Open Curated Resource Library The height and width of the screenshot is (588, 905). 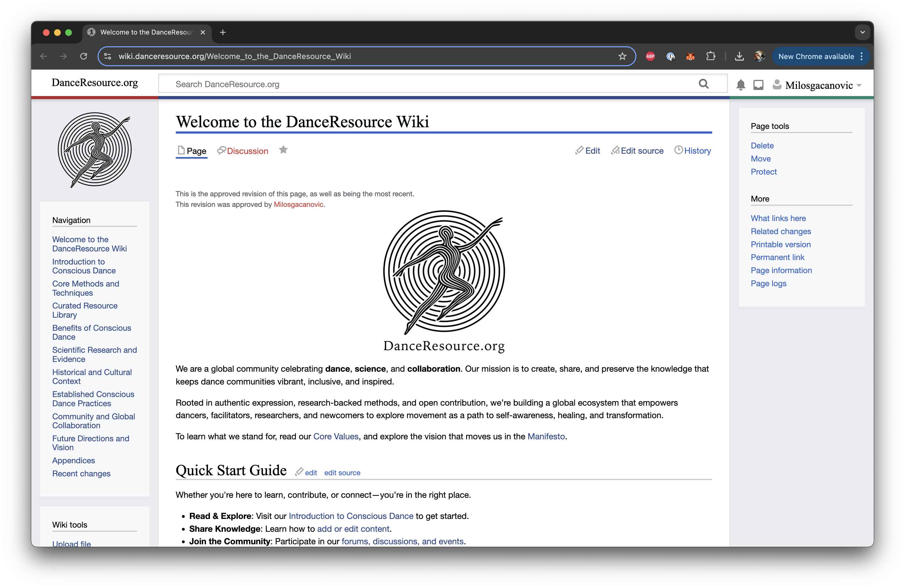pyautogui.click(x=85, y=310)
